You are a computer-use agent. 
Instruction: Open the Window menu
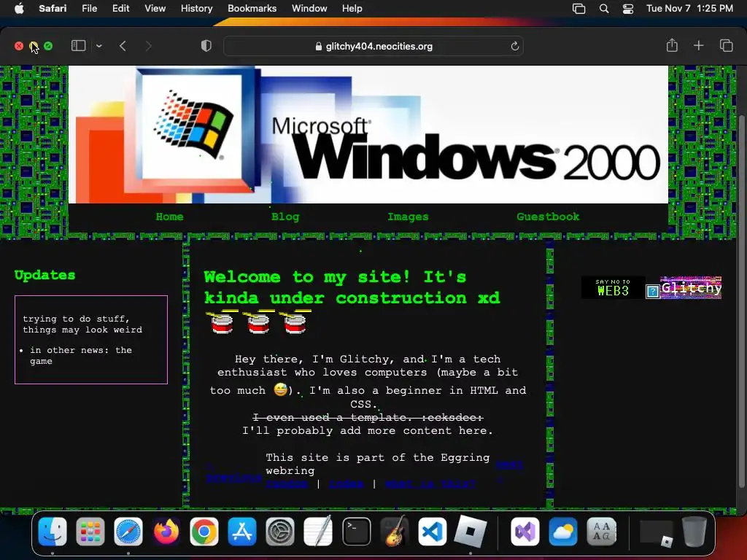309,8
